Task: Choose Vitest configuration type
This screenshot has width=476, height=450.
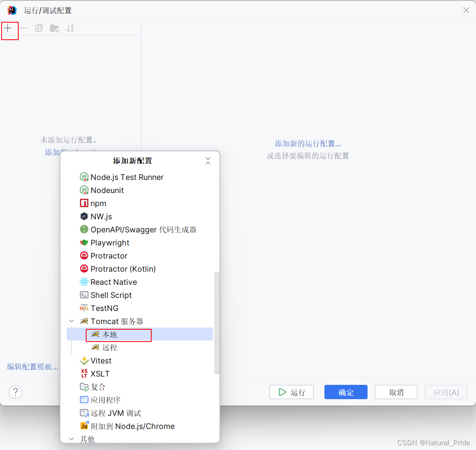Action: [x=140, y=360]
